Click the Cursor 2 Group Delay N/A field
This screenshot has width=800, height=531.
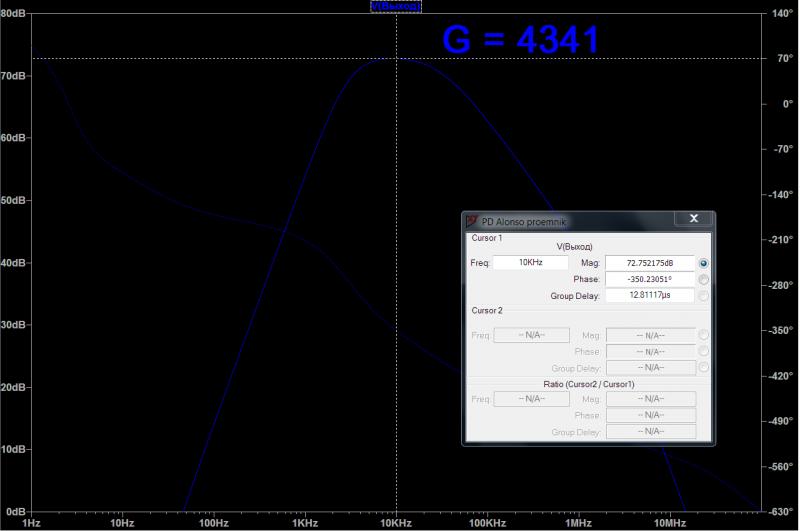[651, 368]
